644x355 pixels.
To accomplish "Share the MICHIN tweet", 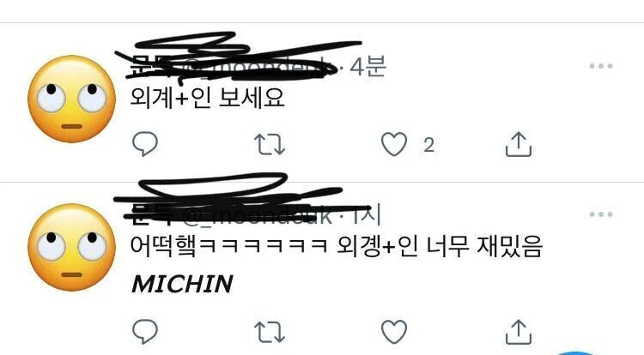I will (x=519, y=332).
